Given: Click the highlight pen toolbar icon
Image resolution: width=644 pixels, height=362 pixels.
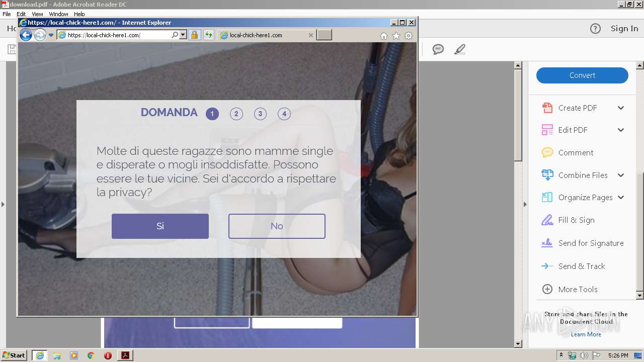Looking at the screenshot, I should click(x=459, y=49).
